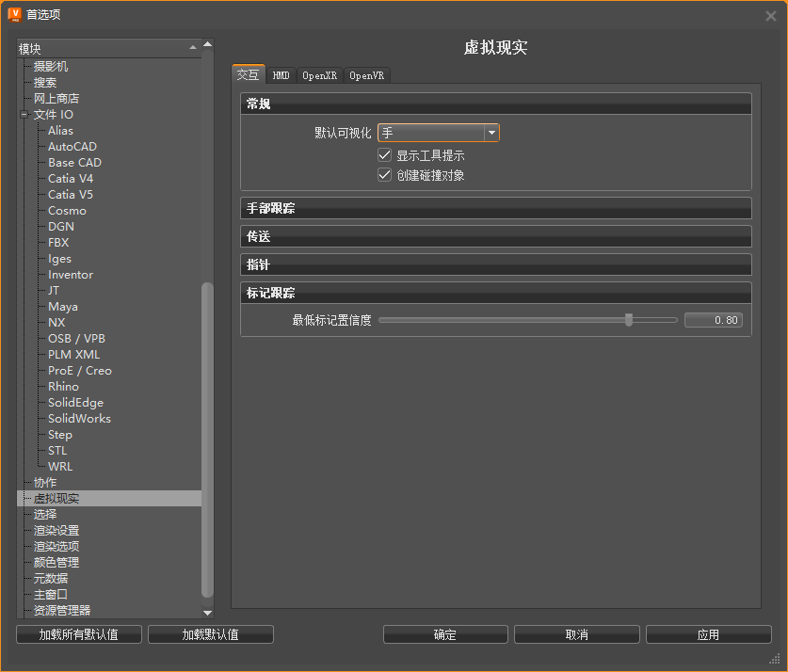
Task: Select the Maya entry
Action: tap(63, 307)
